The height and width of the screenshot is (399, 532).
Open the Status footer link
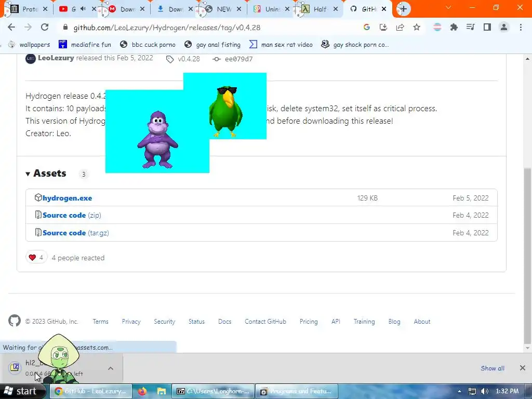[x=196, y=322]
